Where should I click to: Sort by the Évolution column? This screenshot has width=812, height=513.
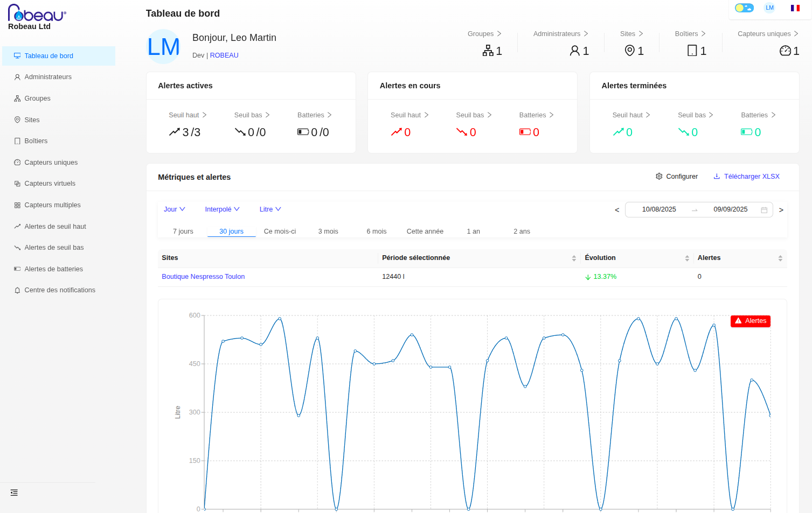[687, 258]
